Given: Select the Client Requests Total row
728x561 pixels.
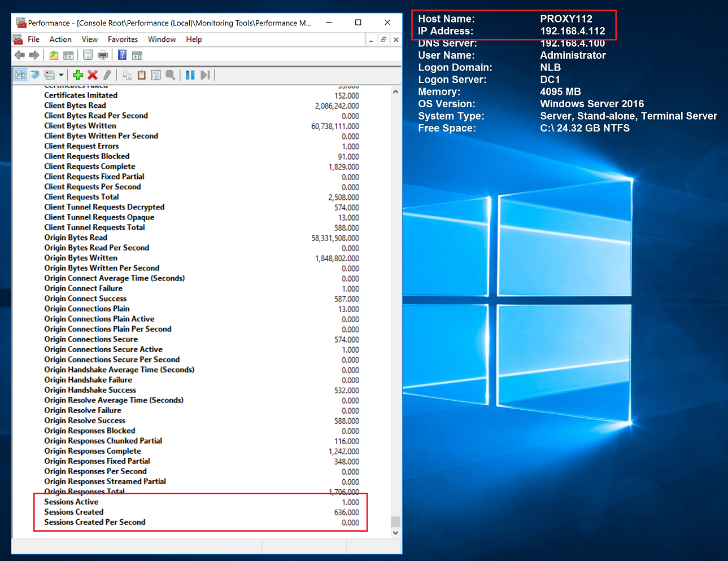Looking at the screenshot, I should [202, 197].
